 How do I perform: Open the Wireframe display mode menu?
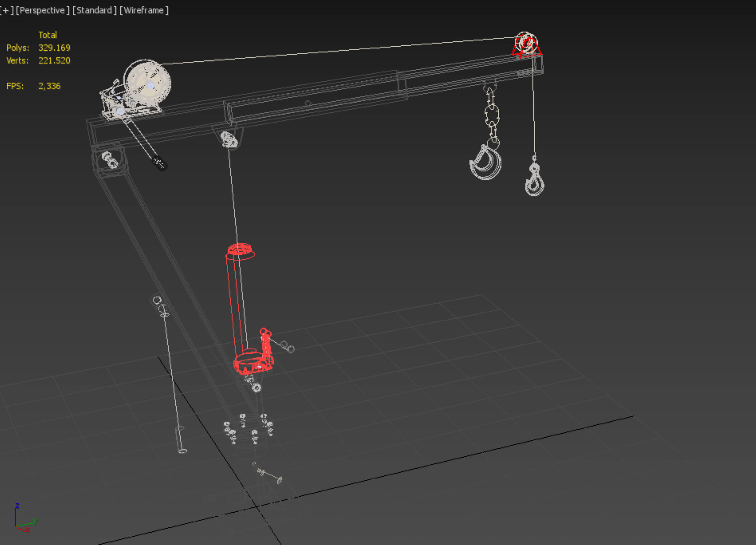coord(144,10)
